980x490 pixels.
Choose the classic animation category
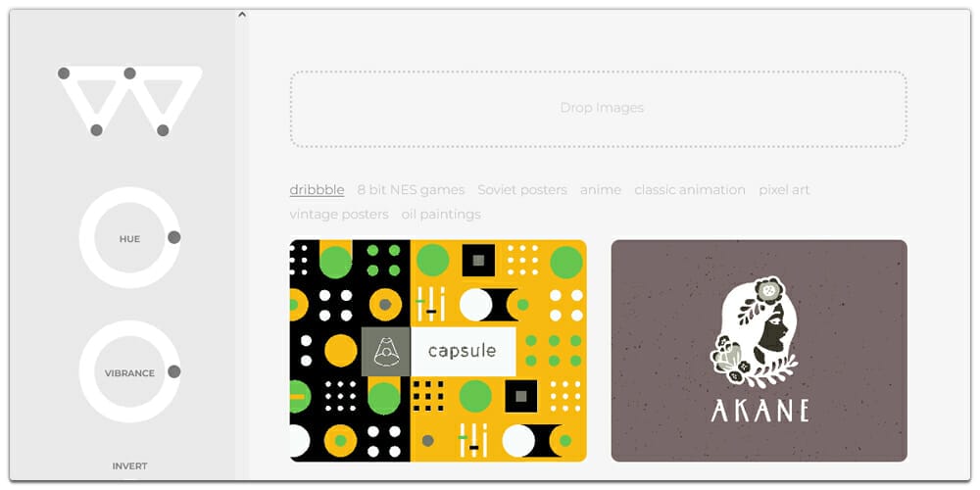tap(690, 189)
